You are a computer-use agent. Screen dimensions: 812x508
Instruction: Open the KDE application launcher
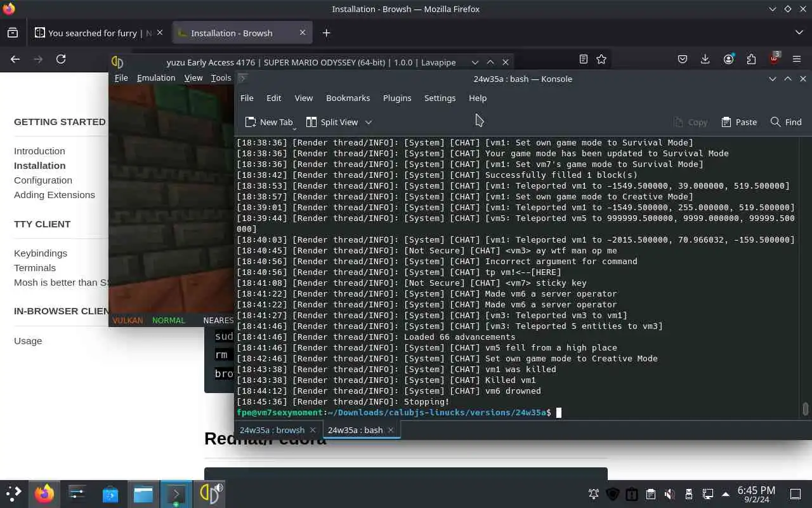coord(13,493)
